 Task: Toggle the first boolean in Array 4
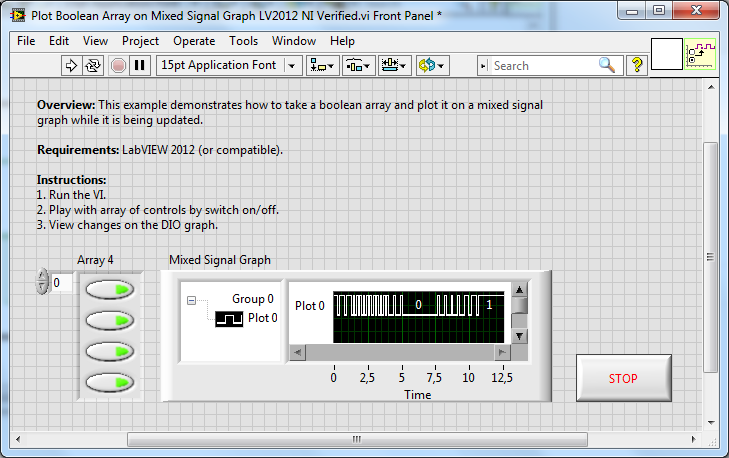(x=110, y=290)
